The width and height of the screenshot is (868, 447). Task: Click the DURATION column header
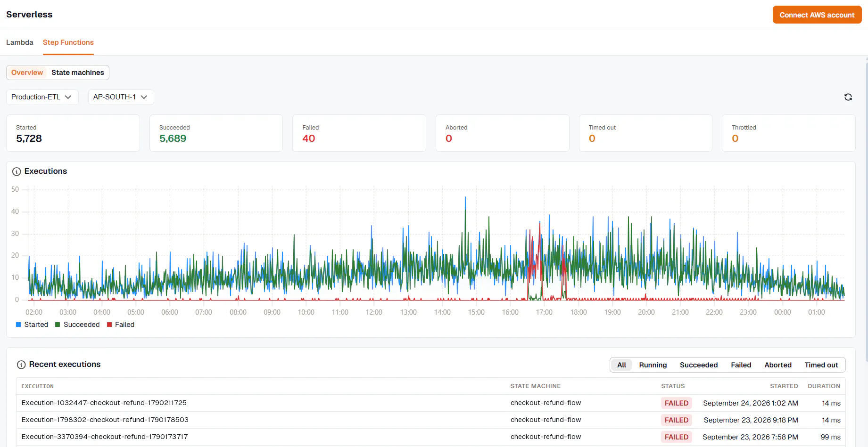[824, 386]
